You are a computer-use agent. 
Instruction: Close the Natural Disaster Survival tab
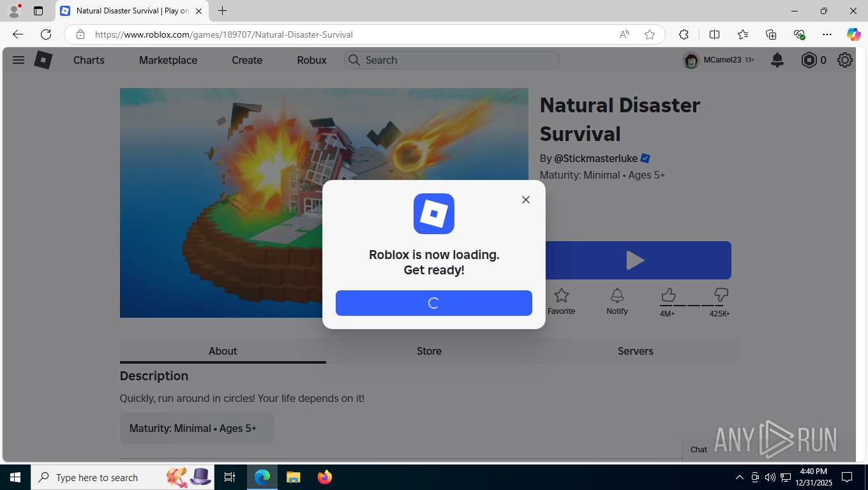(x=198, y=11)
